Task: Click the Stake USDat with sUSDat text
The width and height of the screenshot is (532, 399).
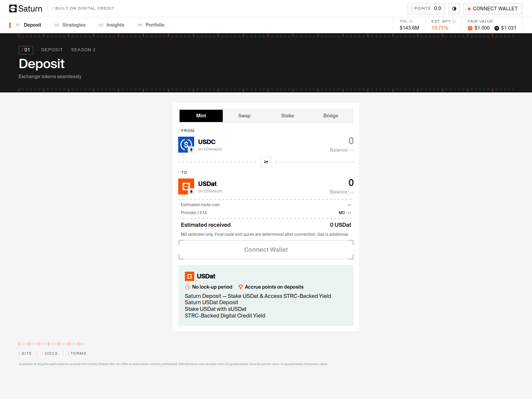Action: [x=215, y=309]
